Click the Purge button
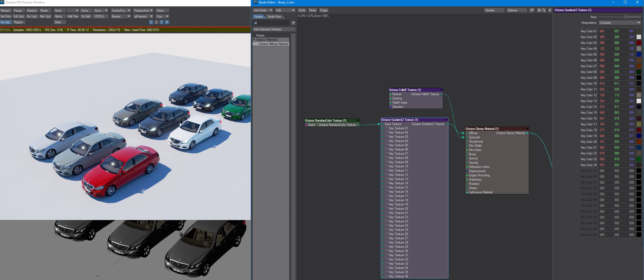The width and height of the screenshot is (644, 280). 324,10
